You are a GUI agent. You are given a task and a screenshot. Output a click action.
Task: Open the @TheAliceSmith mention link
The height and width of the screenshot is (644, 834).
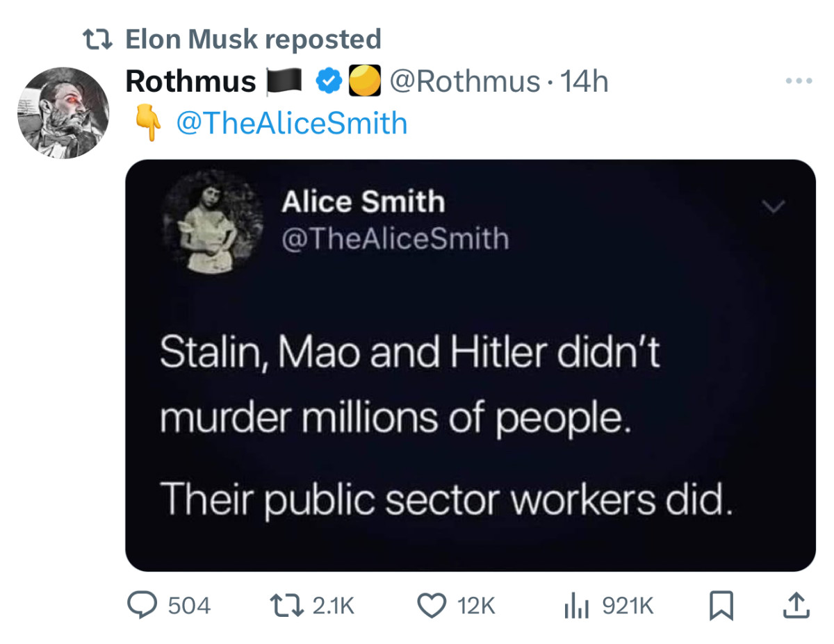point(292,124)
